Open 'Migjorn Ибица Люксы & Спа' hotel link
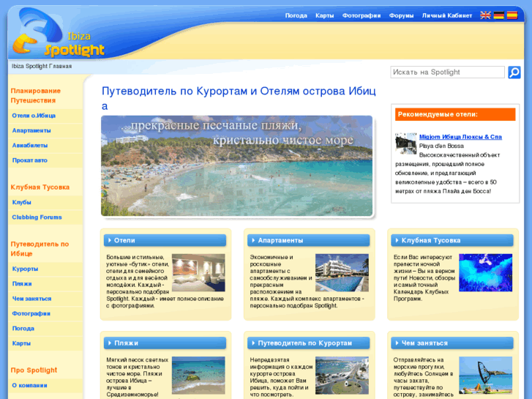 tap(460, 137)
